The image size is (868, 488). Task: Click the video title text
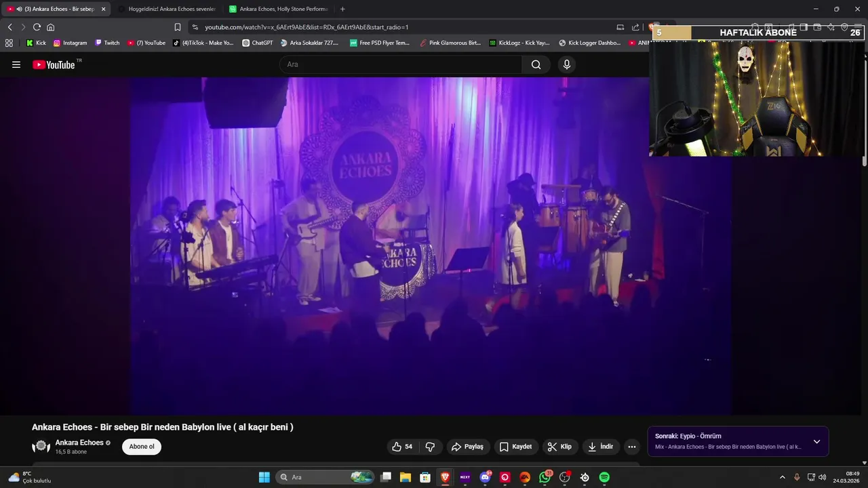(163, 427)
